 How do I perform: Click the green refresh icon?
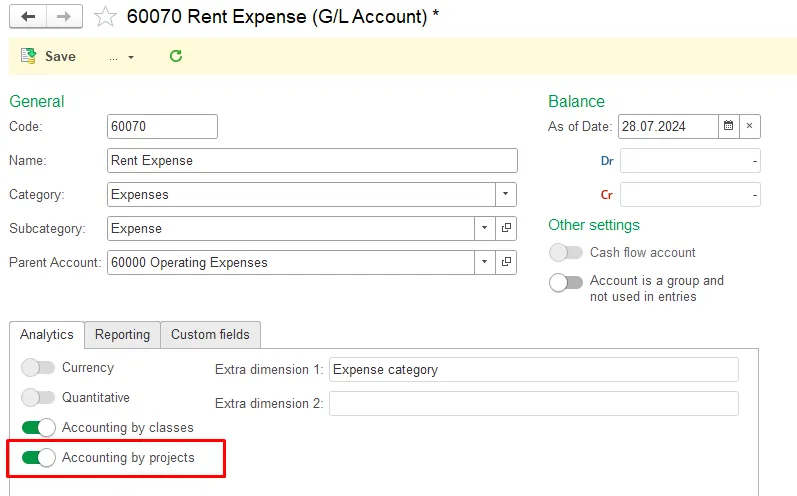176,57
